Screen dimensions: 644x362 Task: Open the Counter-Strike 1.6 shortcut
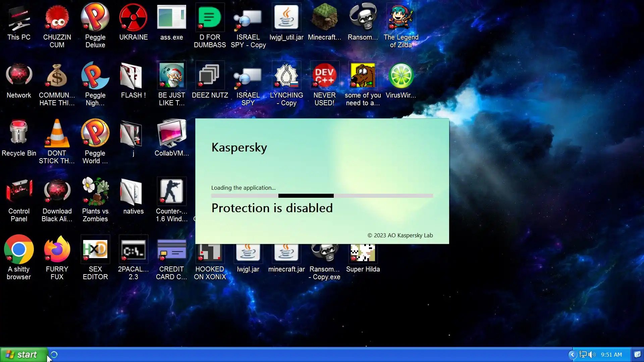point(171,192)
